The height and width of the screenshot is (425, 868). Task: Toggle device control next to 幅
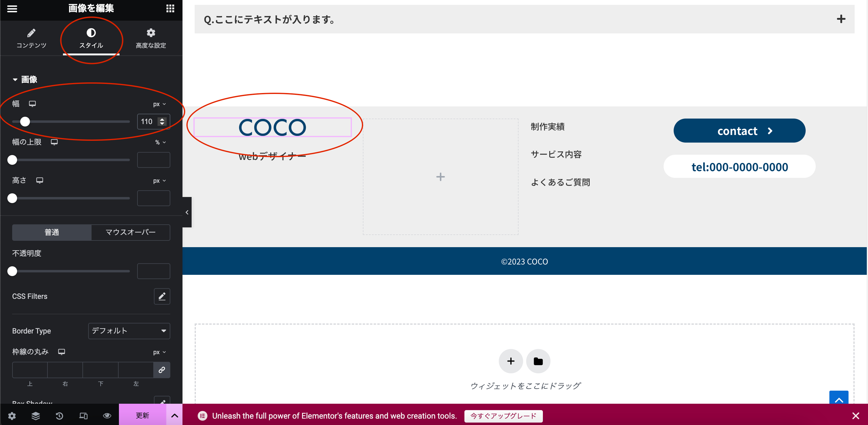tap(32, 104)
